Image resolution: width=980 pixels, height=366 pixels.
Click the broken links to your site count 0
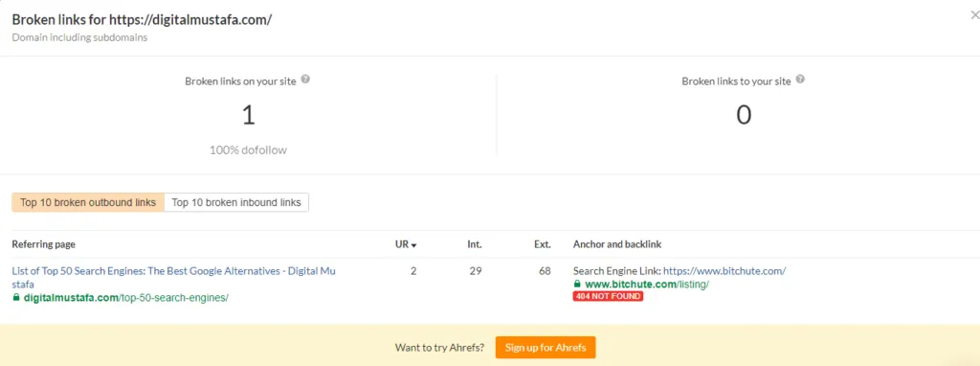743,116
